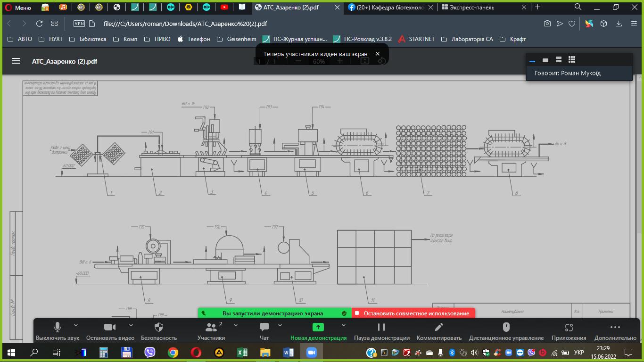644x362 pixels.
Task: Open the PDF viewer hamburger sidebar menu
Action: (x=16, y=61)
